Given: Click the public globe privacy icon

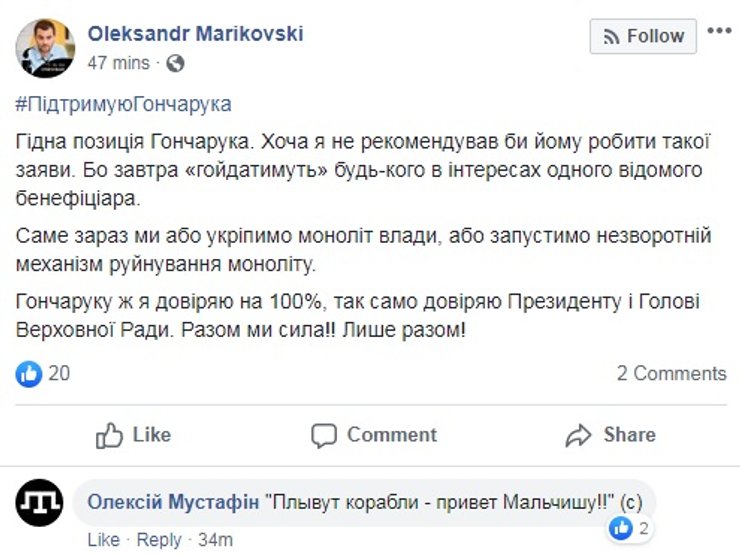Looking at the screenshot, I should point(175,63).
